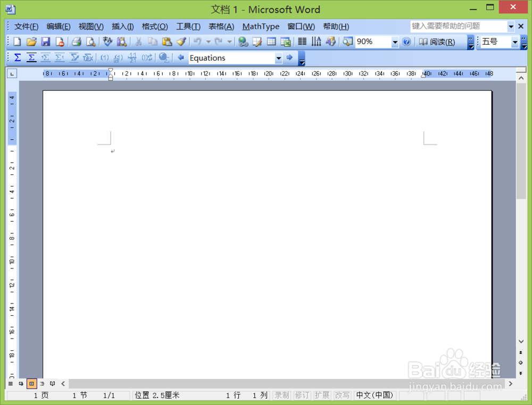This screenshot has width=532, height=405.
Task: Print the document using the printer icon
Action: [x=76, y=41]
